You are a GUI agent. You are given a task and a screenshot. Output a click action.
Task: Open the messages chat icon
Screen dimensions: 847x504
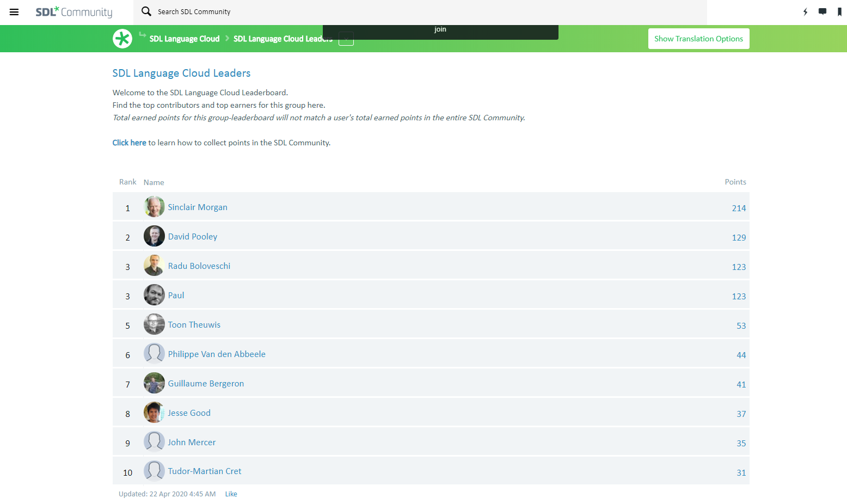pos(823,12)
